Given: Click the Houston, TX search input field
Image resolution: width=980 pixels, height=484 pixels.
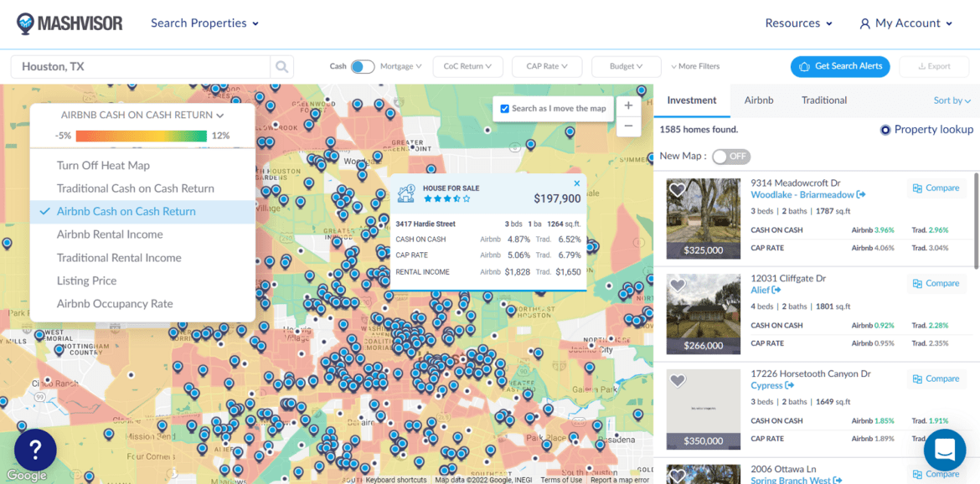Looking at the screenshot, I should tap(141, 67).
